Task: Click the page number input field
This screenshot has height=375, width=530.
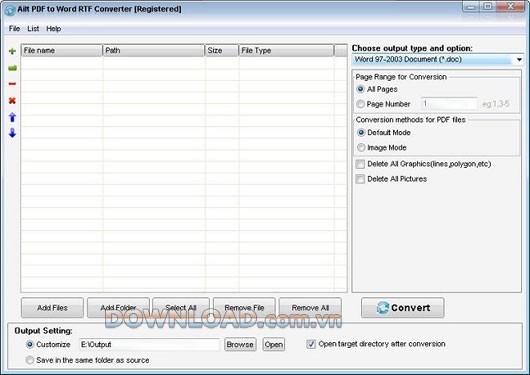Action: 449,103
